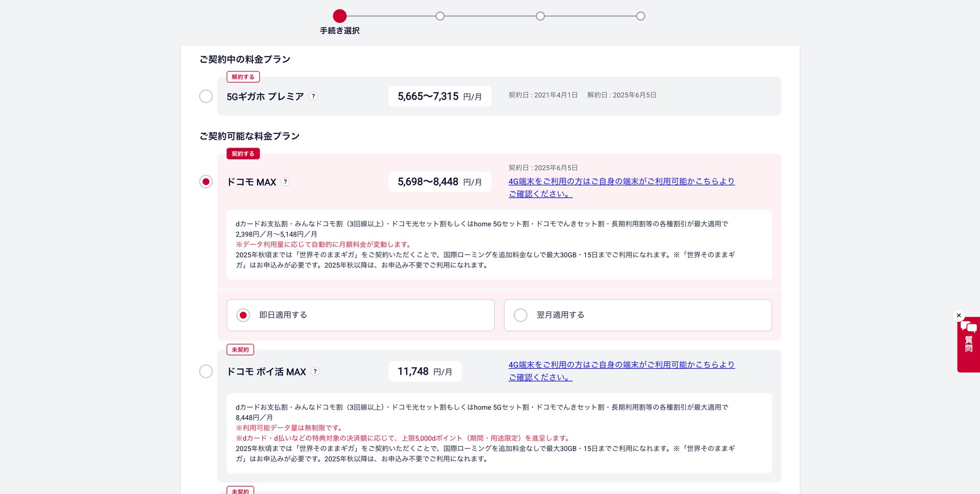The height and width of the screenshot is (494, 980).
Task: Click the 5,698〜8,448 円/月 price box
Action: 439,181
